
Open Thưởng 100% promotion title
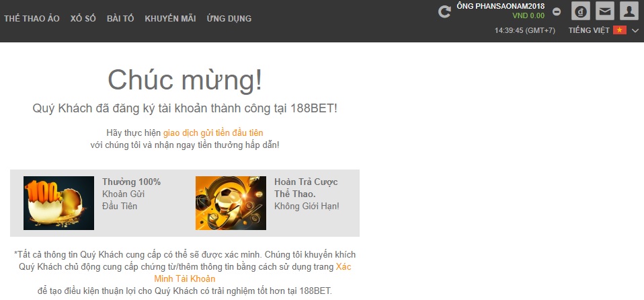click(132, 182)
